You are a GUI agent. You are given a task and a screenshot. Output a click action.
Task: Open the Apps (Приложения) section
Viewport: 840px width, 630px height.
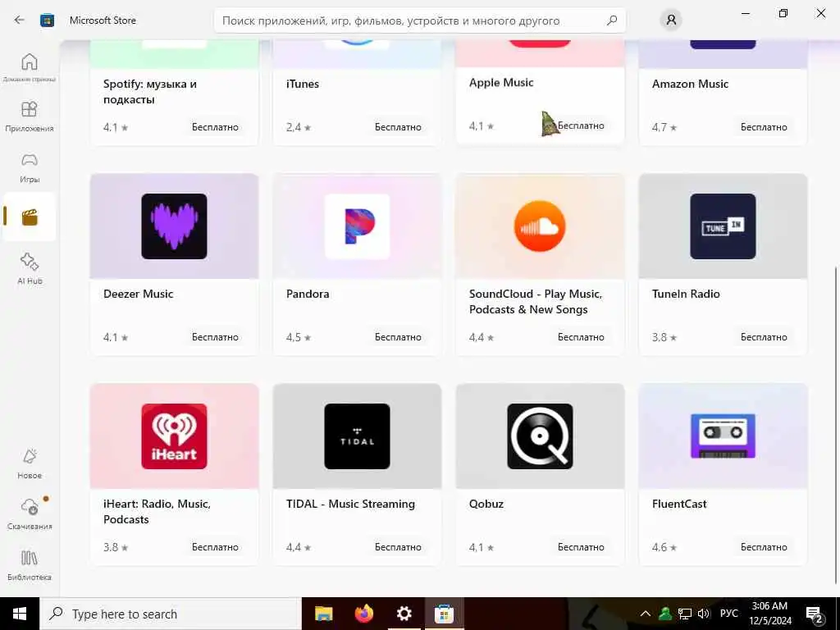click(30, 116)
